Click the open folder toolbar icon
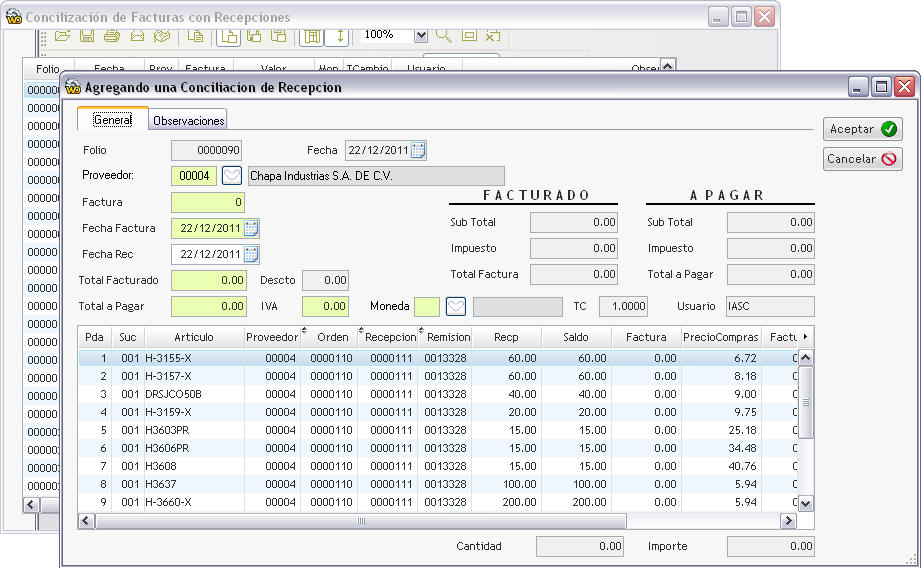Viewport: 921px width, 568px height. tap(62, 35)
